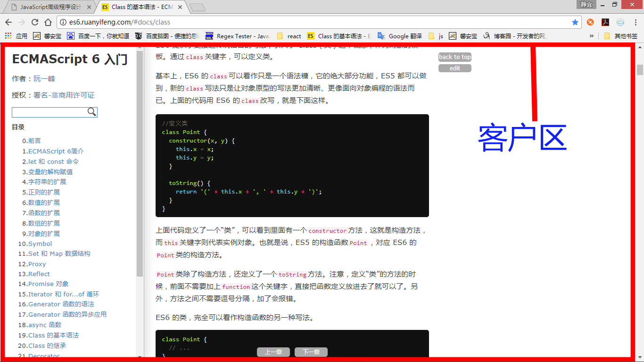Image resolution: width=644 pixels, height=362 pixels.
Task: Open the 'js' bookmark folder
Action: [x=436, y=36]
